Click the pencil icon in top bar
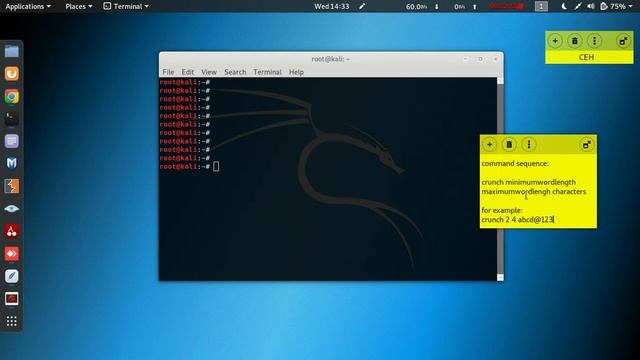The image size is (640, 360). click(362, 6)
